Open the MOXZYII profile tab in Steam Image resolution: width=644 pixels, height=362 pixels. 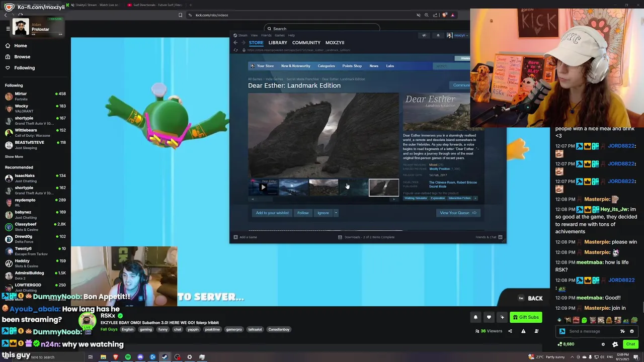click(335, 43)
